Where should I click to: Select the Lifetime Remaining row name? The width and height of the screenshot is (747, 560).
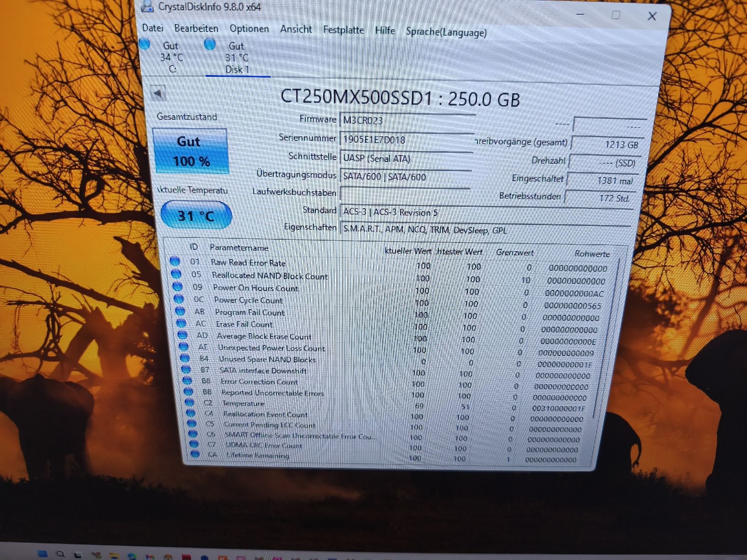[258, 455]
